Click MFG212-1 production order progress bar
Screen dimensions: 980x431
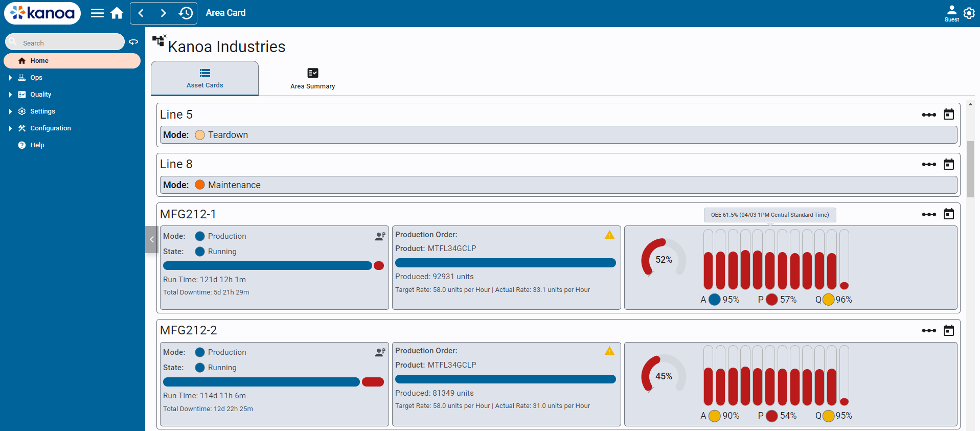pos(506,263)
